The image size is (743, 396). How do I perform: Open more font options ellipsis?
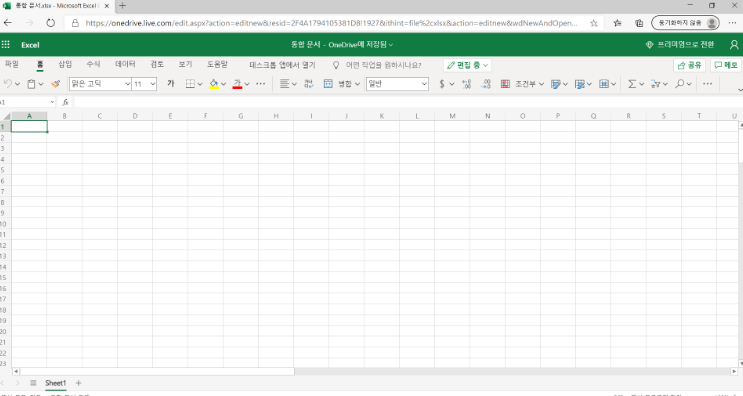(x=261, y=84)
